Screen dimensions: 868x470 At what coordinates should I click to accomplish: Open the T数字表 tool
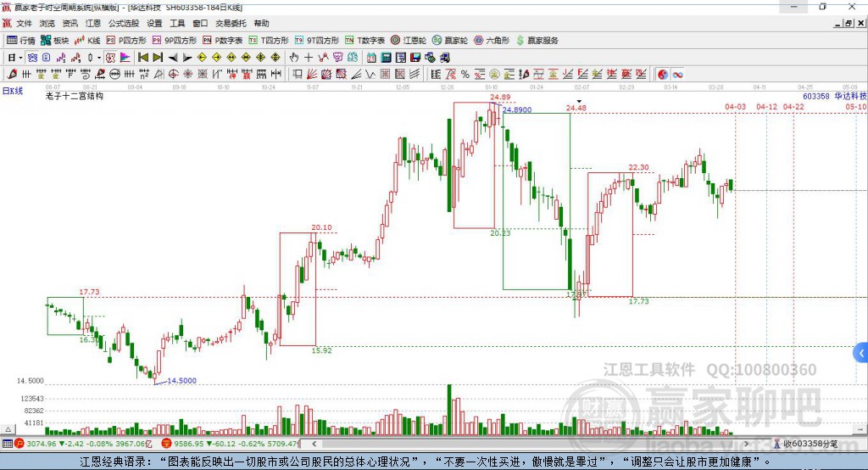point(364,41)
